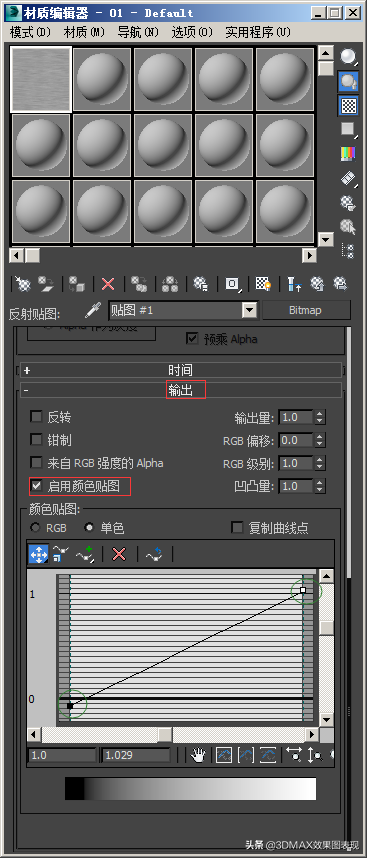Viewport: 367px width, 858px height.
Task: Toggle Show End Result icon
Action: point(294,283)
